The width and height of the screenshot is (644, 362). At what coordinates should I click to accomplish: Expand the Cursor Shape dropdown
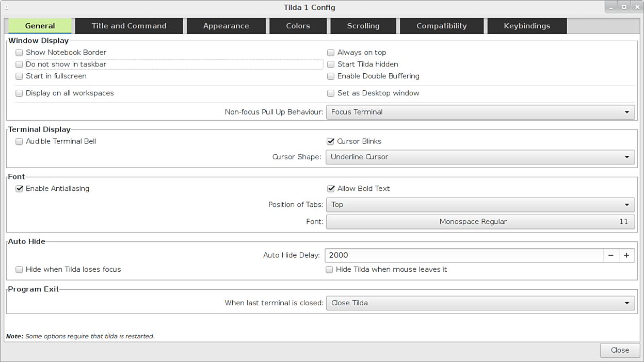[480, 157]
